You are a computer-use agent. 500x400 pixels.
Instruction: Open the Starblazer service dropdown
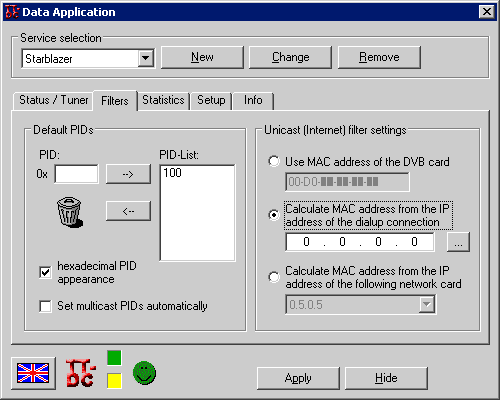[x=146, y=58]
